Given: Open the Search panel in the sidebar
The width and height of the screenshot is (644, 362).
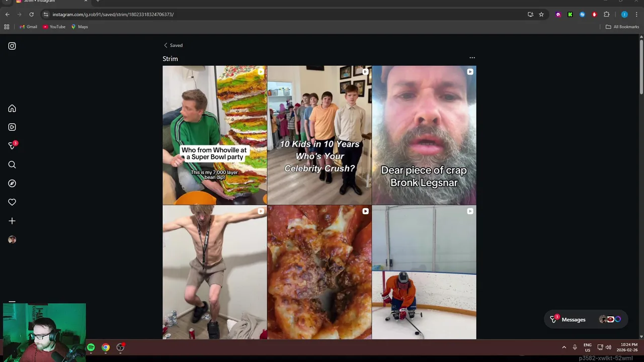Looking at the screenshot, I should tap(12, 164).
